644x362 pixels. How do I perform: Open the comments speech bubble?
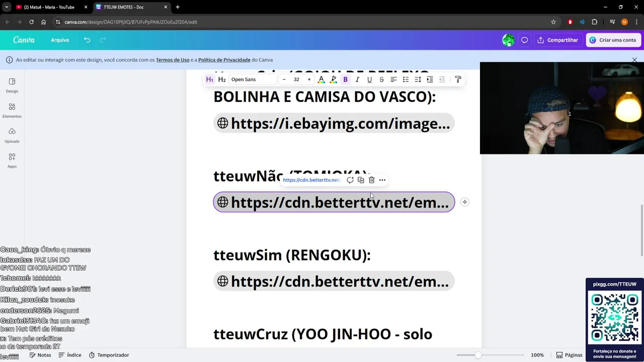(524, 40)
